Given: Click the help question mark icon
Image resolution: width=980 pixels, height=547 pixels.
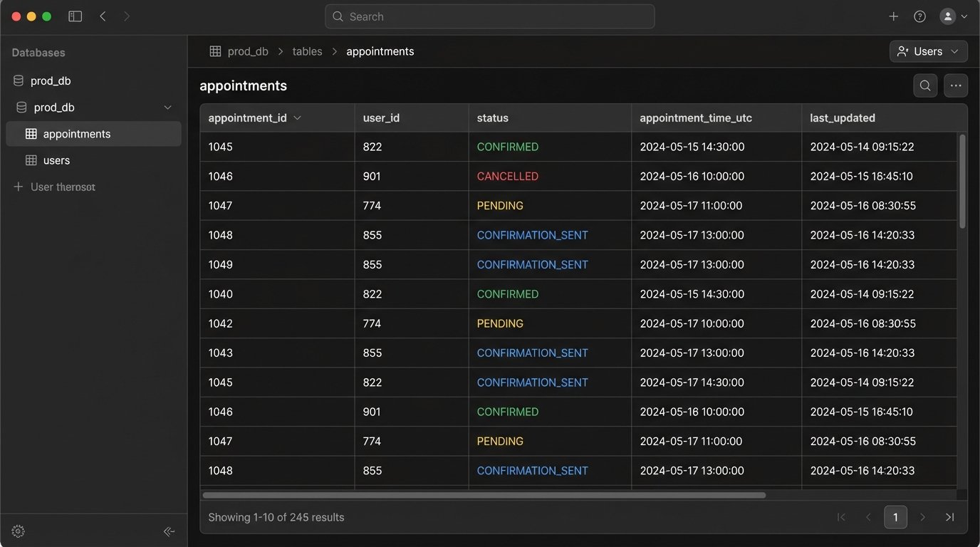Looking at the screenshot, I should (x=919, y=16).
